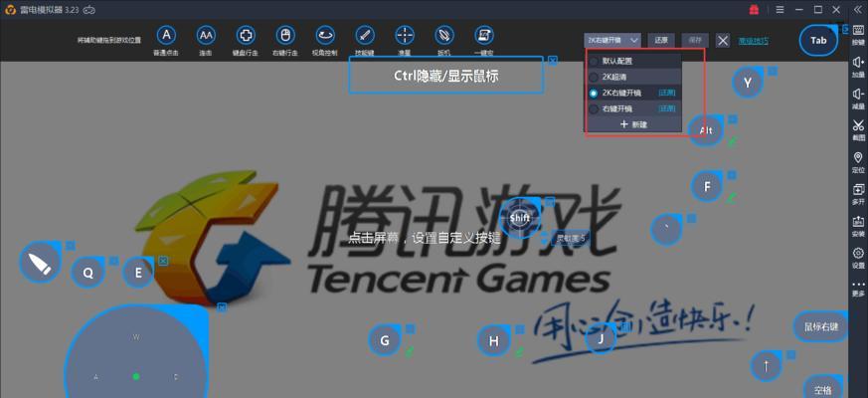Remove the Shift crosshair key using its X

point(550,202)
